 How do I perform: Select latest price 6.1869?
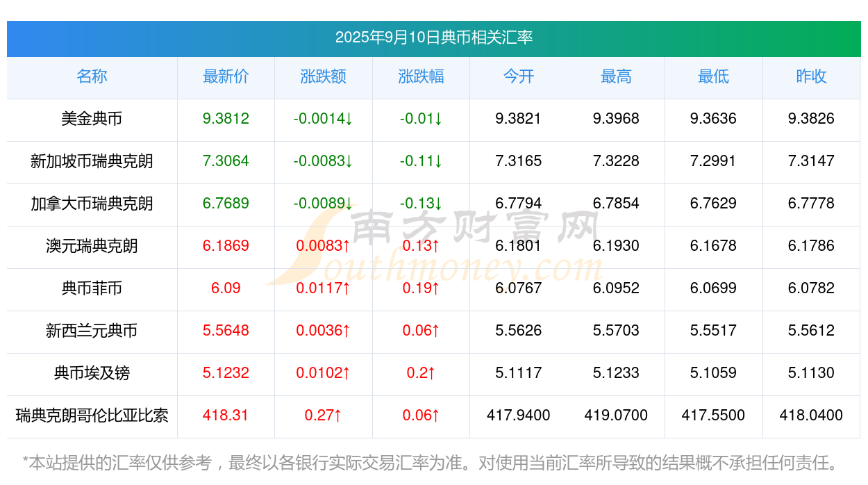point(226,246)
